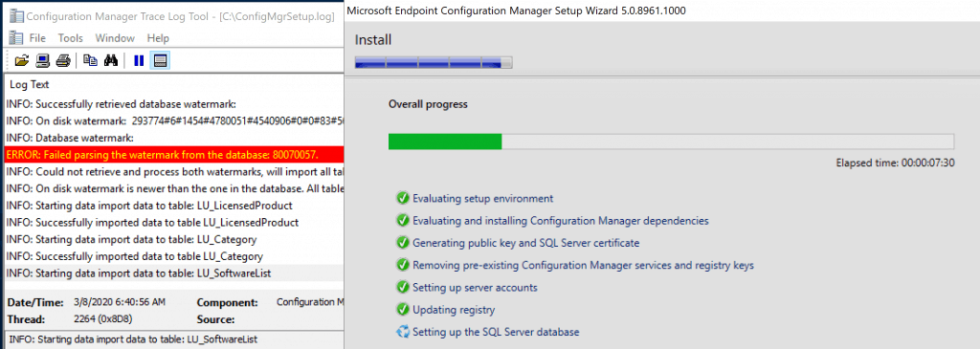Click the Thread value 2264 (0x8D8)
Image resolution: width=980 pixels, height=349 pixels.
[103, 319]
